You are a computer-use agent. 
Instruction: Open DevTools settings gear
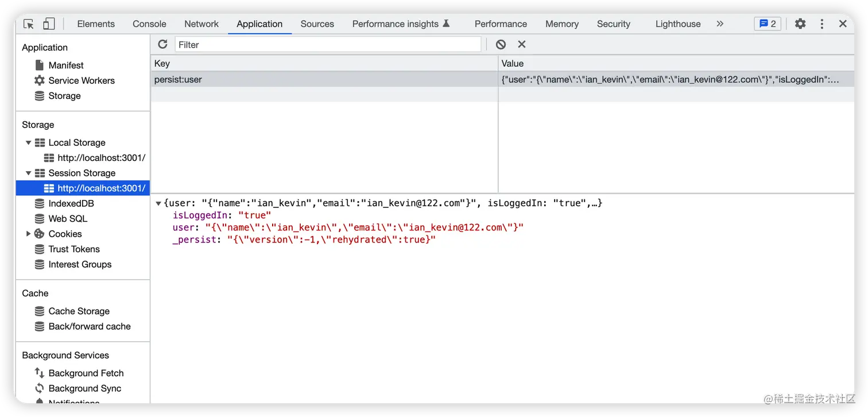800,24
